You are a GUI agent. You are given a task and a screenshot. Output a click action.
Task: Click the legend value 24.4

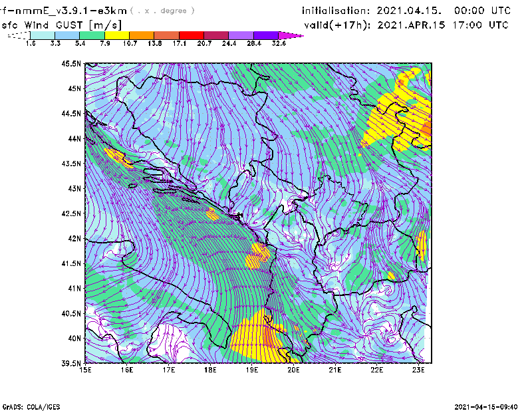point(229,43)
